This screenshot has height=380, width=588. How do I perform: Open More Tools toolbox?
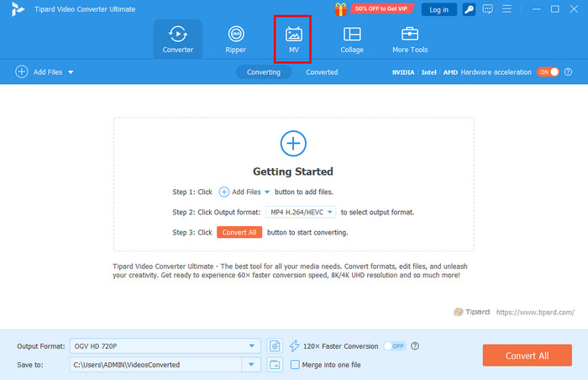410,40
